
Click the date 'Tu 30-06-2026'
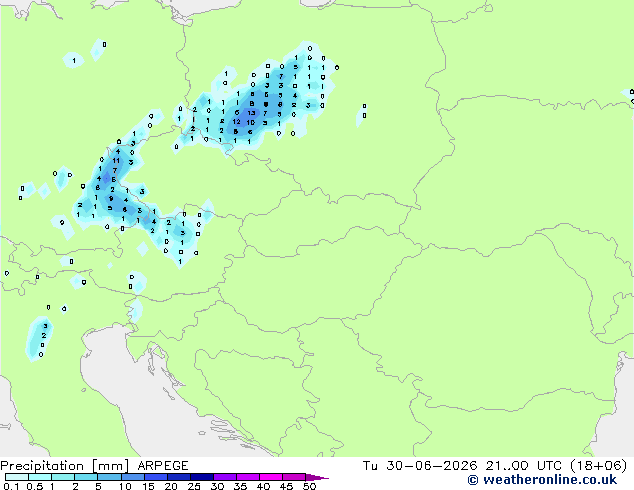(x=420, y=466)
